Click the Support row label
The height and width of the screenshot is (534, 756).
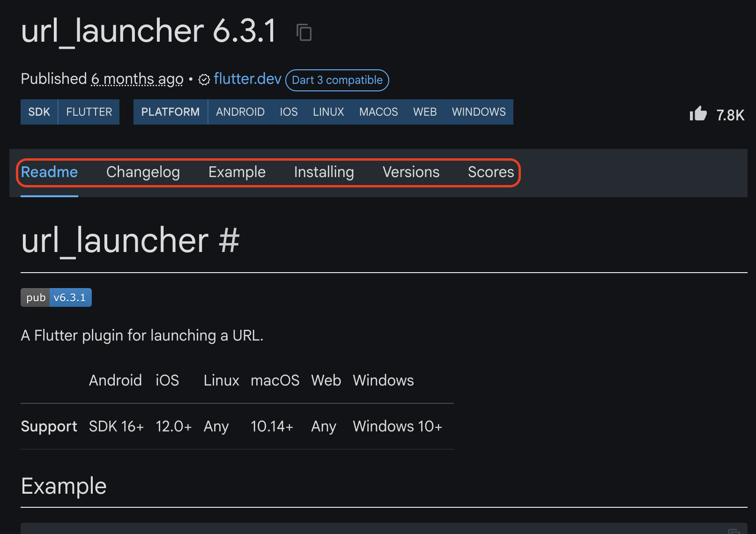[x=49, y=427]
